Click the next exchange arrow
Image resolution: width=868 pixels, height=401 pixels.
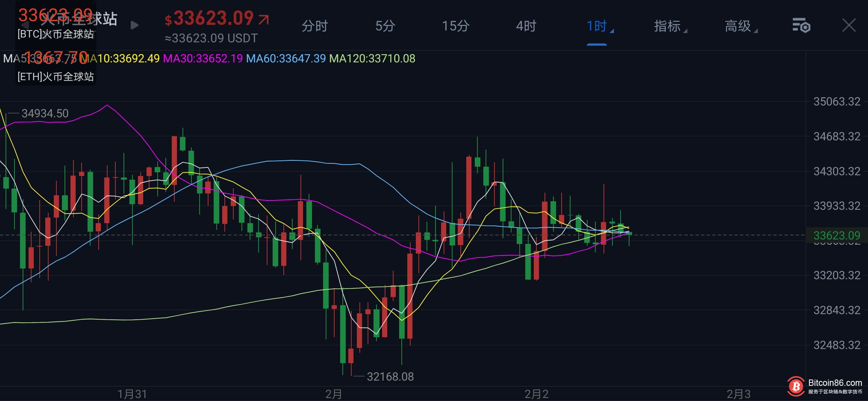coord(135,25)
